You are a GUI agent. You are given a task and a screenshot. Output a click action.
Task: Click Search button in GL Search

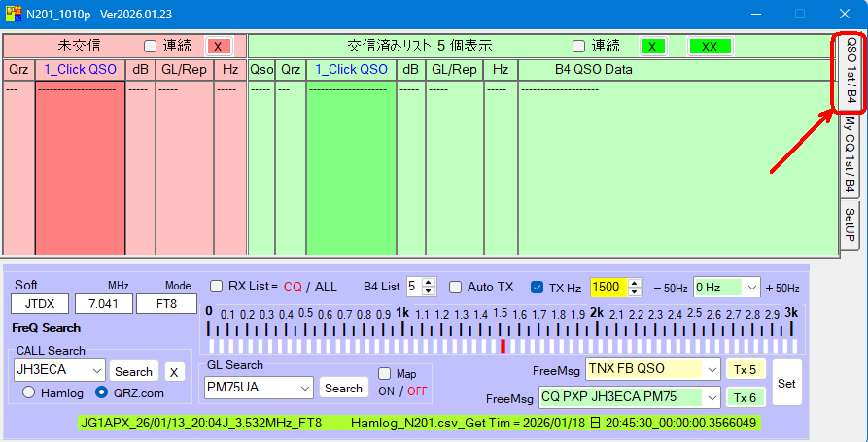point(343,388)
